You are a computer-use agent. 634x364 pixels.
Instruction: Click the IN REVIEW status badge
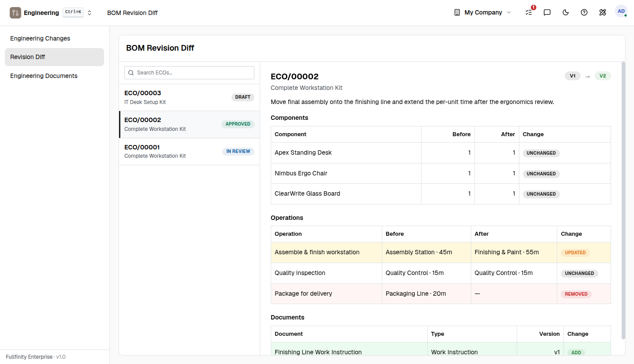click(238, 151)
